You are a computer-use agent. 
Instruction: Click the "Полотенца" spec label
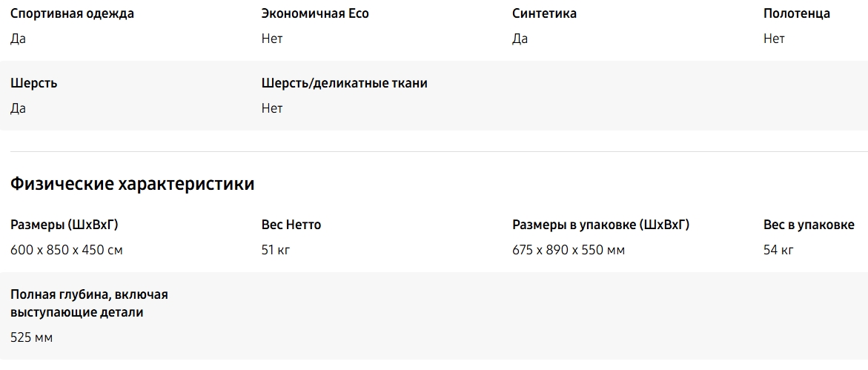coord(797,13)
